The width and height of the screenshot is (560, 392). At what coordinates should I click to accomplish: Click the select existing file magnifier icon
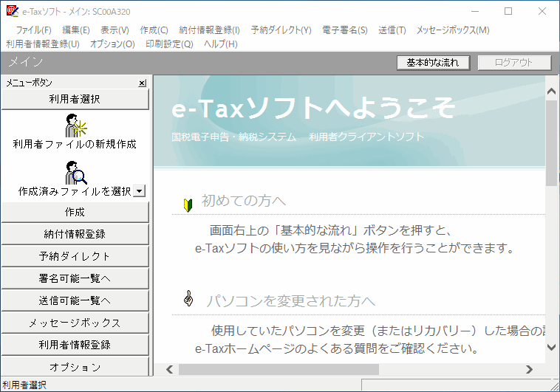pos(75,173)
